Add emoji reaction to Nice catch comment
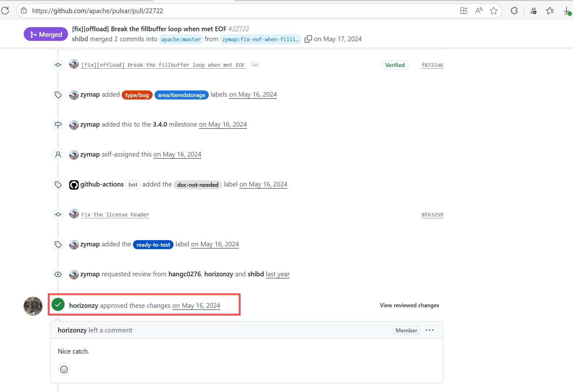The width and height of the screenshot is (573, 392). [x=64, y=370]
